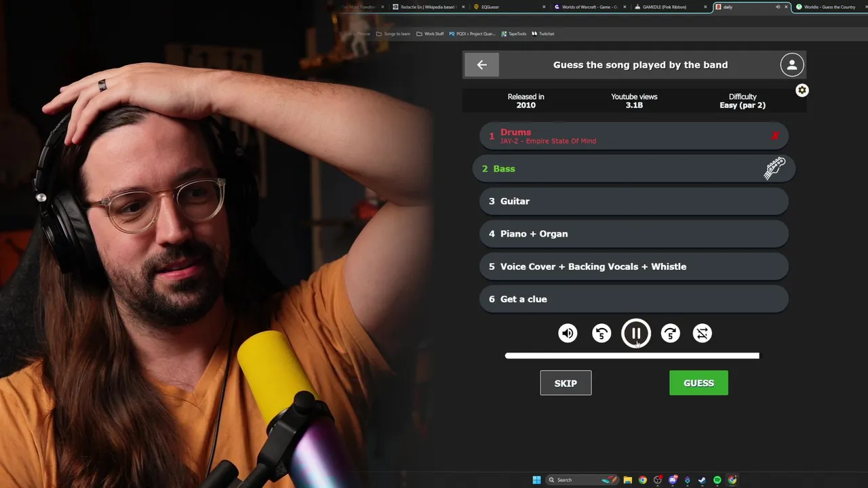Click the Guess the song played by the band heading
The width and height of the screenshot is (868, 488).
(640, 65)
